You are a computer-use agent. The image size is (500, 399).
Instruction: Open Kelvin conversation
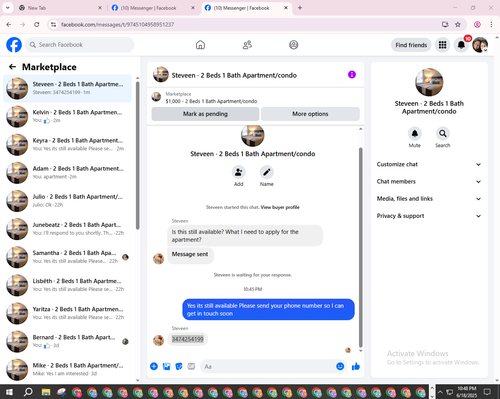pos(68,116)
